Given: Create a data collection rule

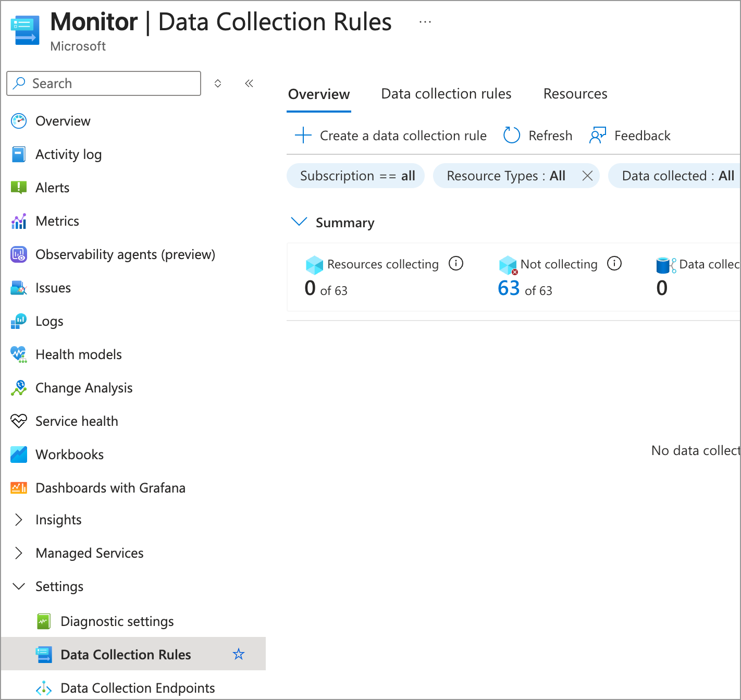Looking at the screenshot, I should point(391,136).
